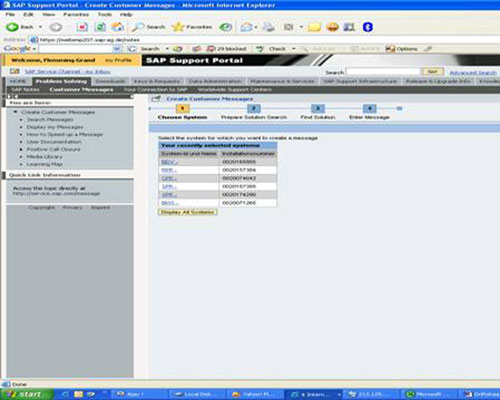Switch to the HOME portal tab

[x=18, y=81]
